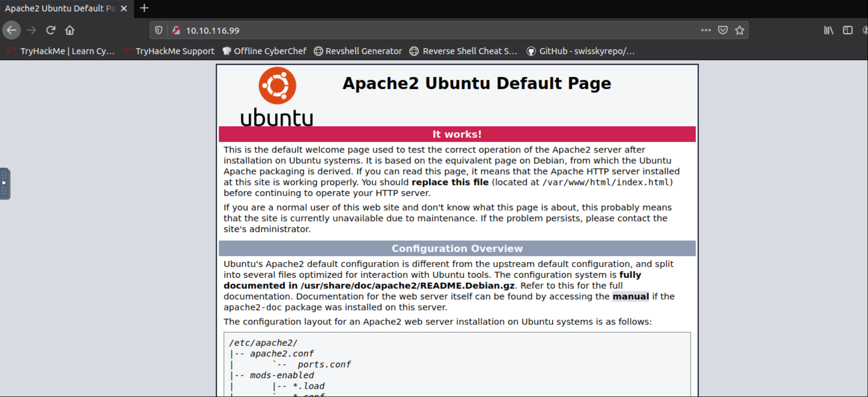The image size is (868, 397).
Task: Show insecure connection info icon
Action: [176, 30]
